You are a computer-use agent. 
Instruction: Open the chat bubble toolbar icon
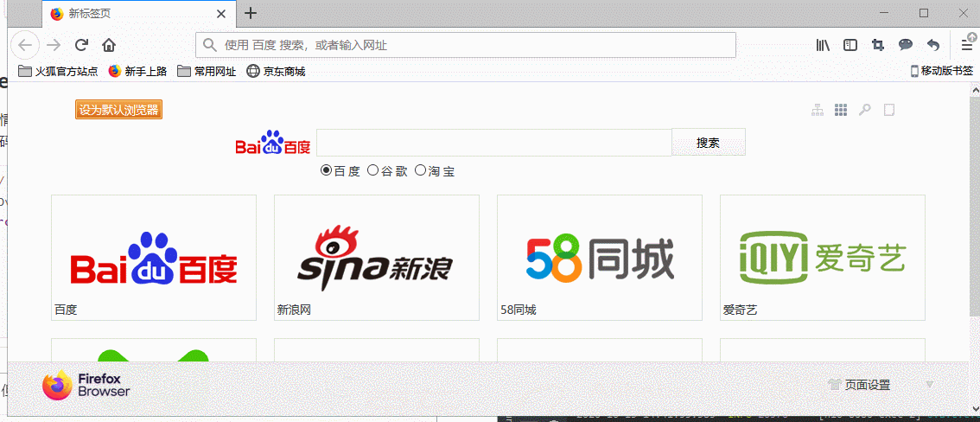(905, 45)
